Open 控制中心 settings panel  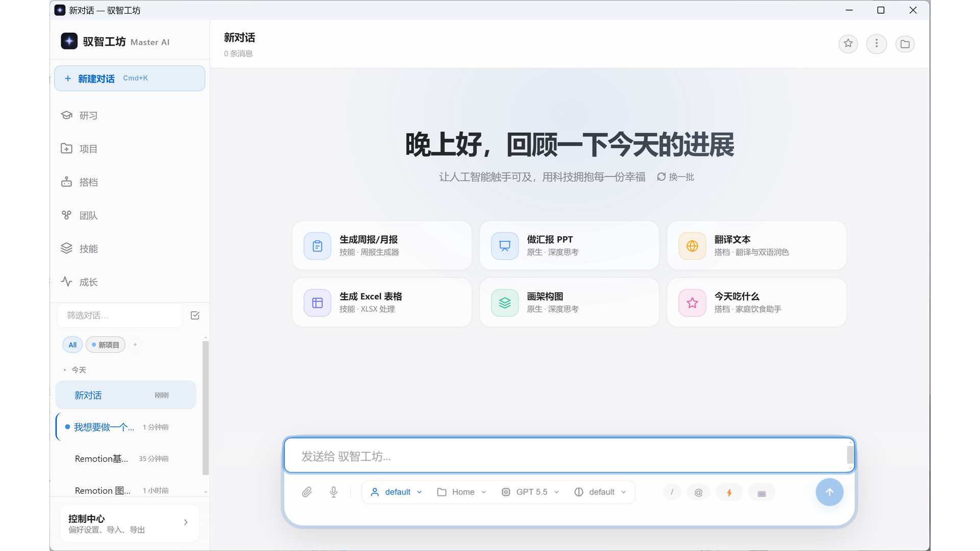tap(130, 523)
